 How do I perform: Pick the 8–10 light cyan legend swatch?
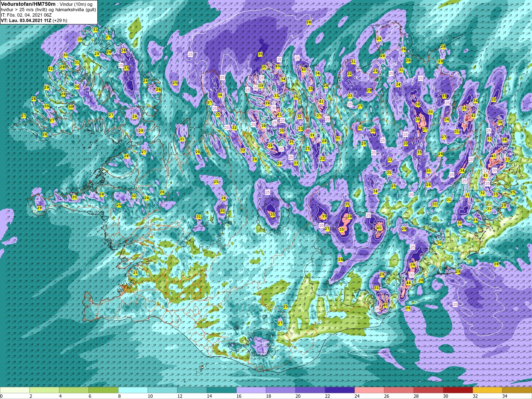(133, 390)
